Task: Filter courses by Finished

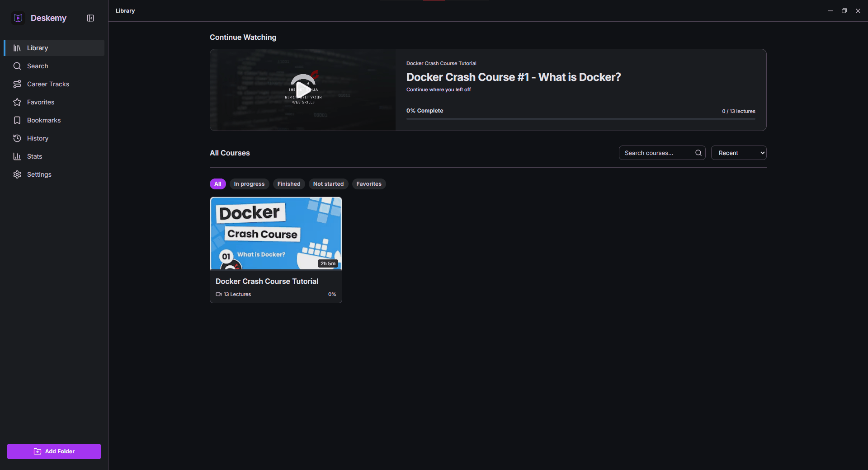Action: coord(289,184)
